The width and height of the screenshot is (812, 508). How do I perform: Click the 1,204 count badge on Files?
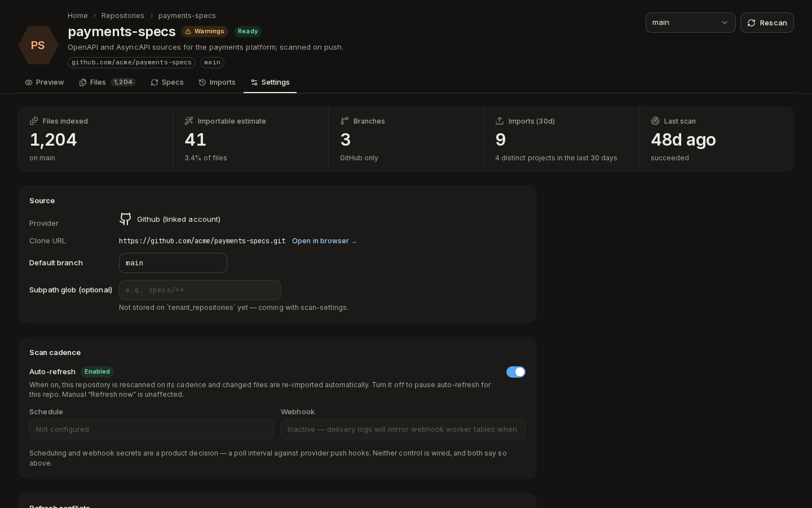[x=123, y=82]
